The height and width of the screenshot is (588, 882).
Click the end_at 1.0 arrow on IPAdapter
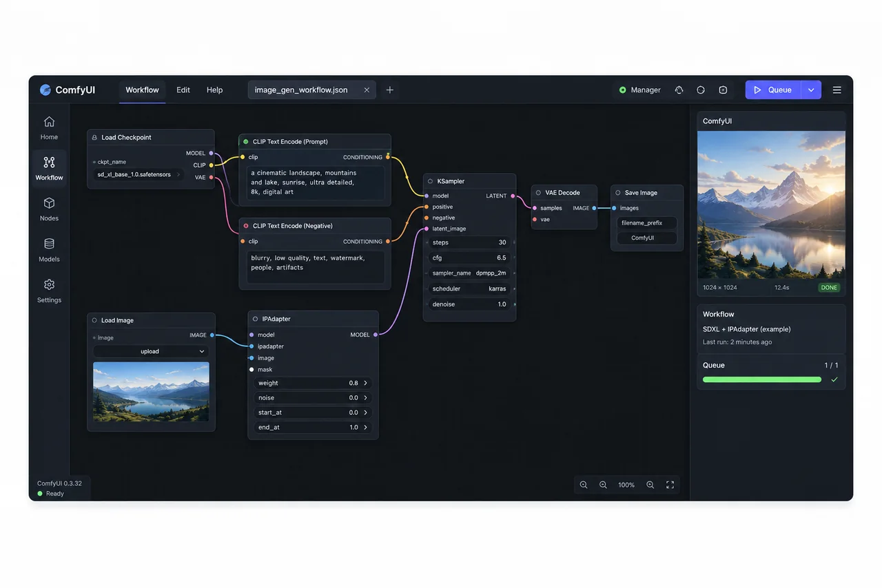click(x=365, y=427)
